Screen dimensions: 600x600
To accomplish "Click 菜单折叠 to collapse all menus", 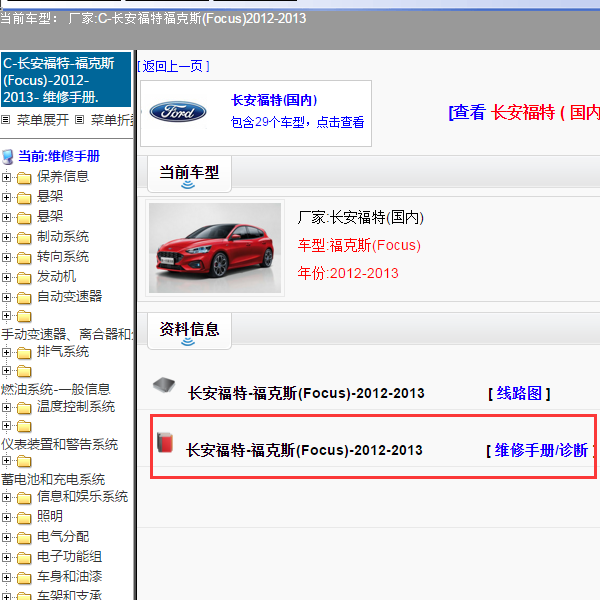I will coord(112,120).
